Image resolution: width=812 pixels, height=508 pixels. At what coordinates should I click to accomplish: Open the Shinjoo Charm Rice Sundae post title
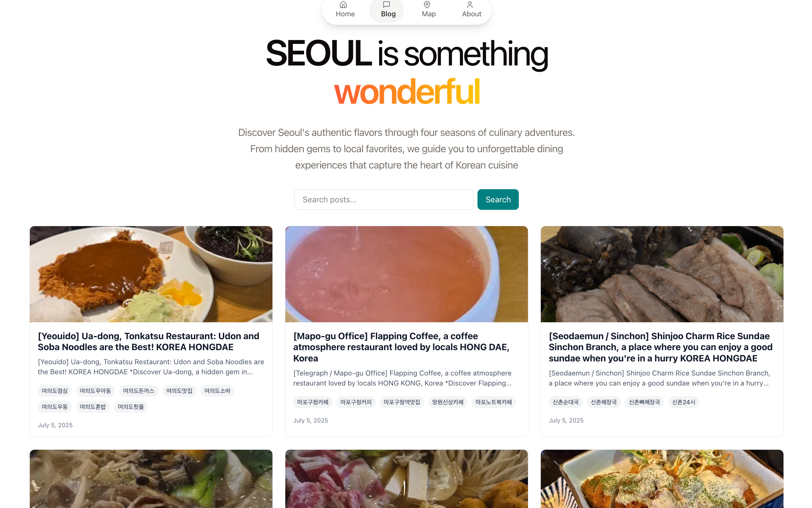(x=660, y=347)
